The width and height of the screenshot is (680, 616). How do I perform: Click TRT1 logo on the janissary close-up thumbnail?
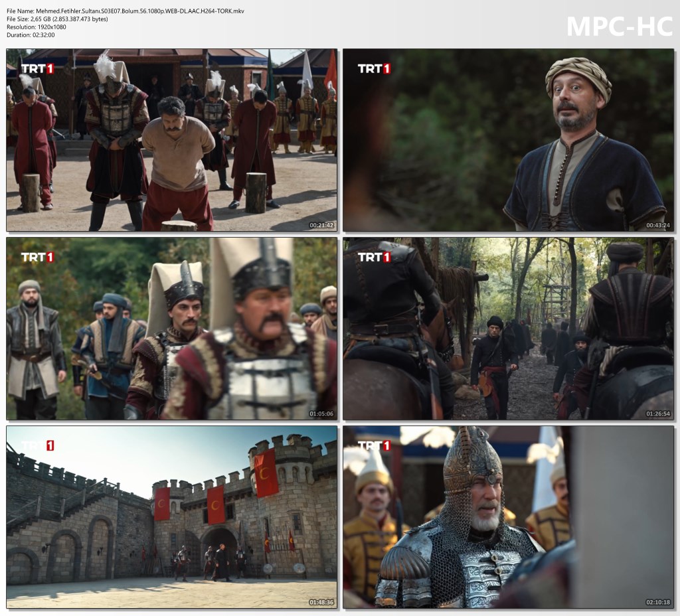37,257
